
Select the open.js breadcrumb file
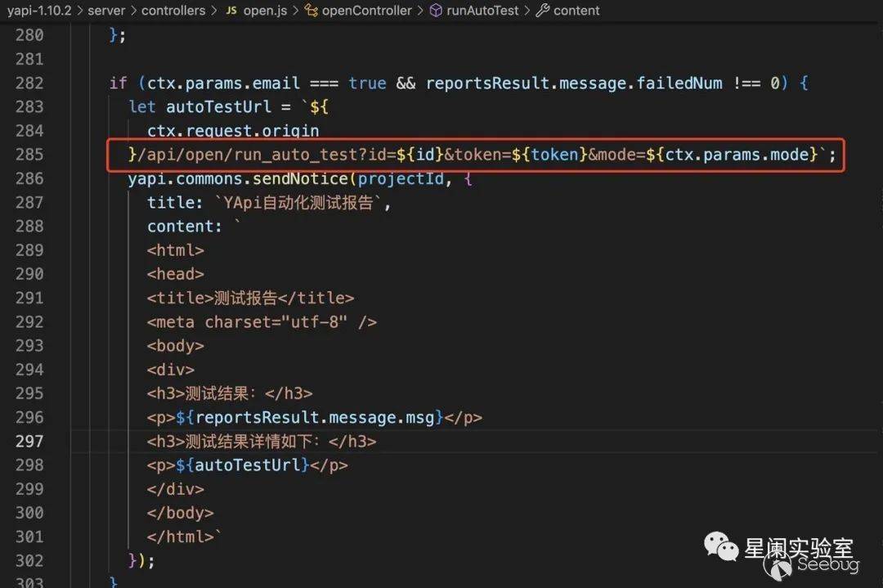pos(265,10)
